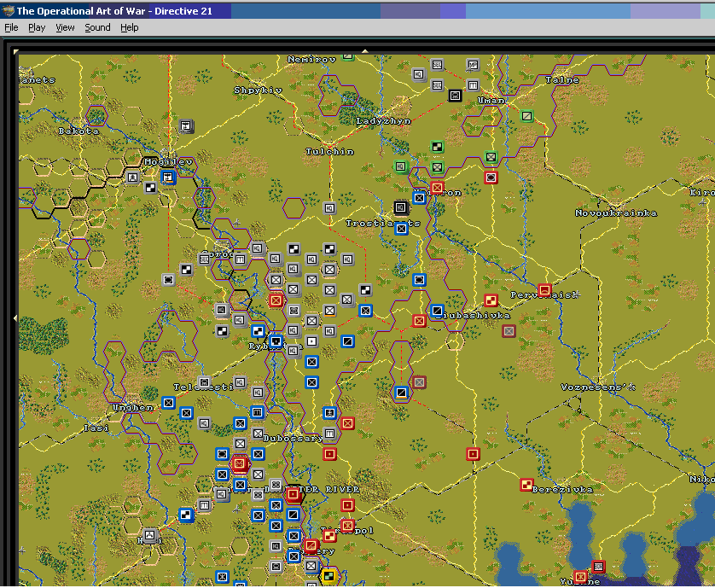Viewport: 715px width, 588px height.
Task: Click the Uman city label
Action: pyautogui.click(x=491, y=101)
